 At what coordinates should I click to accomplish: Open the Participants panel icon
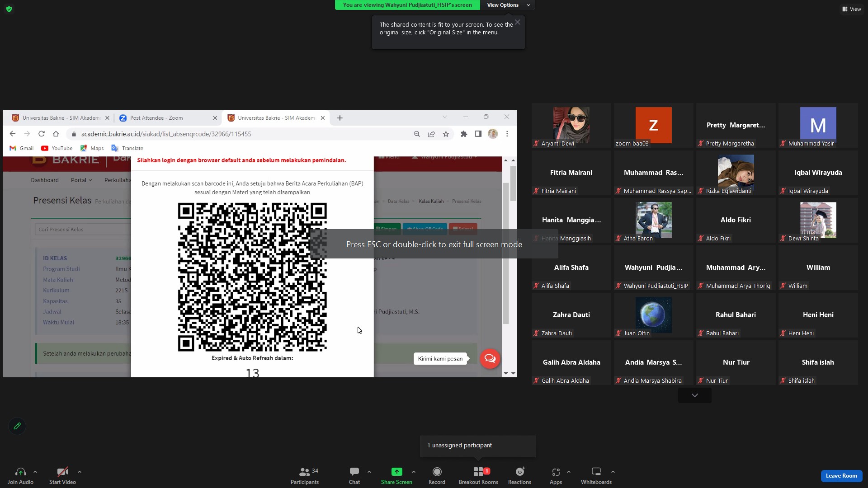click(x=305, y=472)
